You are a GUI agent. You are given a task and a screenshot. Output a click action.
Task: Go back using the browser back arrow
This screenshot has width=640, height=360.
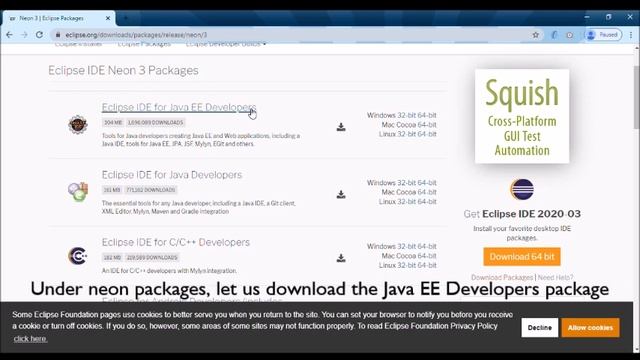pos(9,35)
